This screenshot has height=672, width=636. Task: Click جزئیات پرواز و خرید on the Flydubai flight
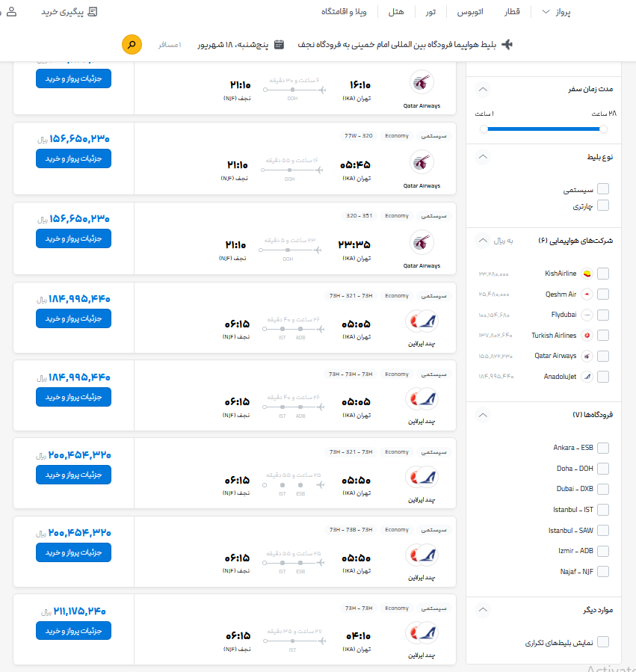[72, 78]
